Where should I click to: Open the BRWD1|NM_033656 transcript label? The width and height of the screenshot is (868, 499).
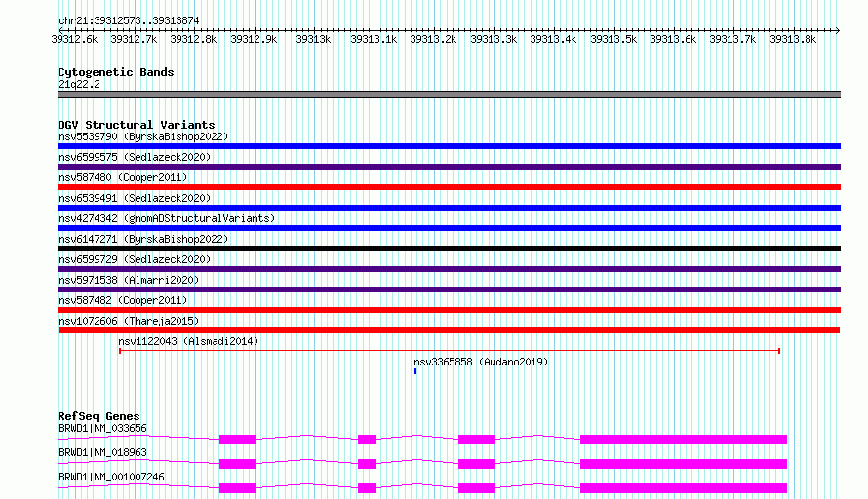pos(102,428)
